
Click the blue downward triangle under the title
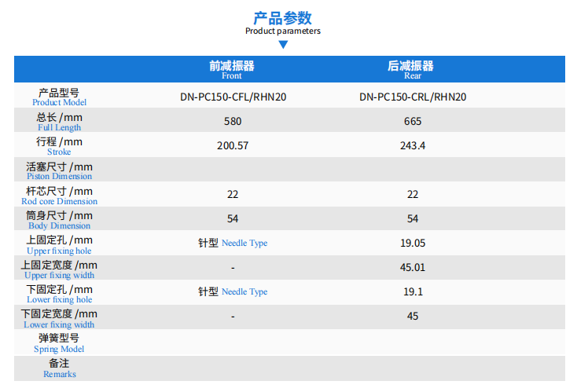pos(283,45)
